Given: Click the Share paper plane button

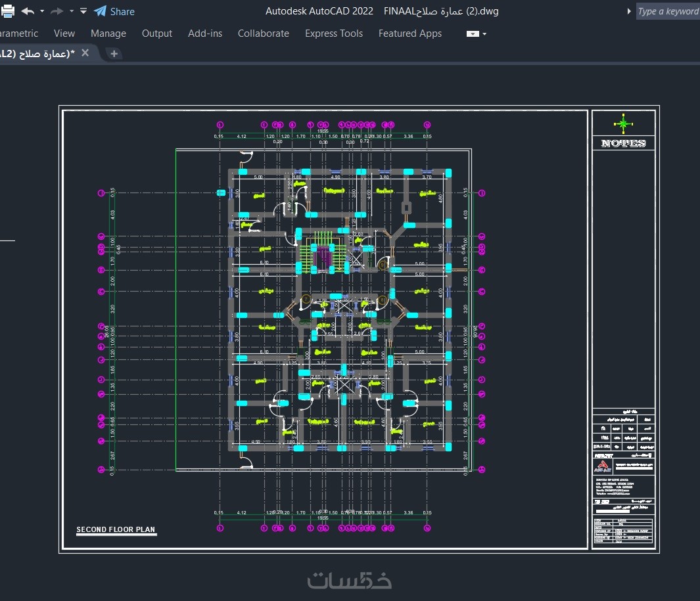Looking at the screenshot, I should click(x=114, y=11).
